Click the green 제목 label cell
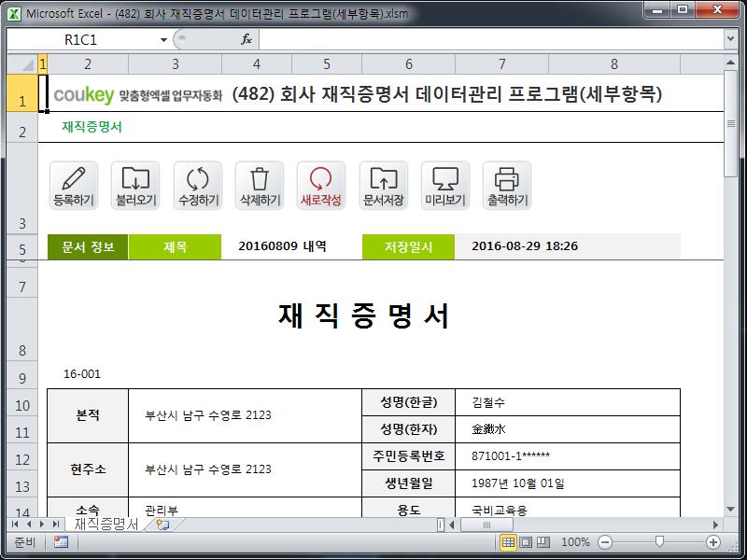The height and width of the screenshot is (560, 747). [x=175, y=246]
